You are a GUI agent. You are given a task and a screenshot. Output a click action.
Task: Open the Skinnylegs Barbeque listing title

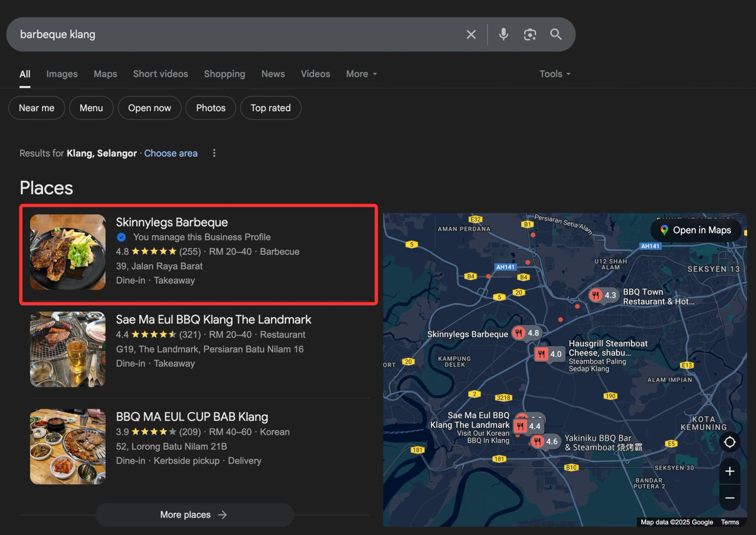tap(172, 222)
